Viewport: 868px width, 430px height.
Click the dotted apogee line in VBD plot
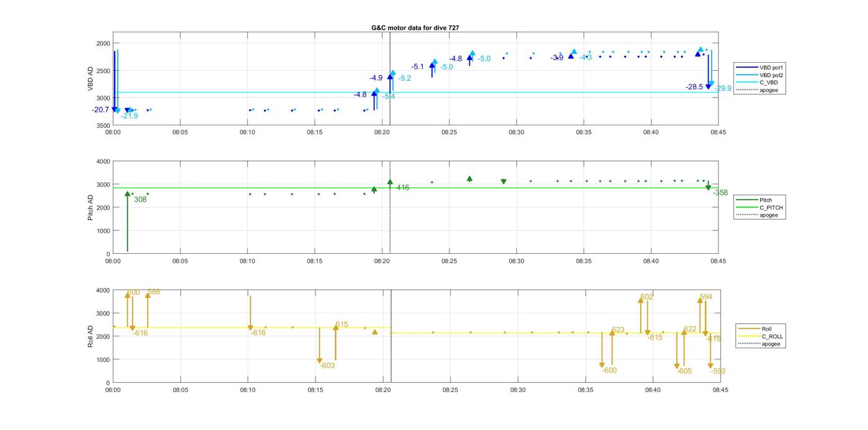(390, 79)
